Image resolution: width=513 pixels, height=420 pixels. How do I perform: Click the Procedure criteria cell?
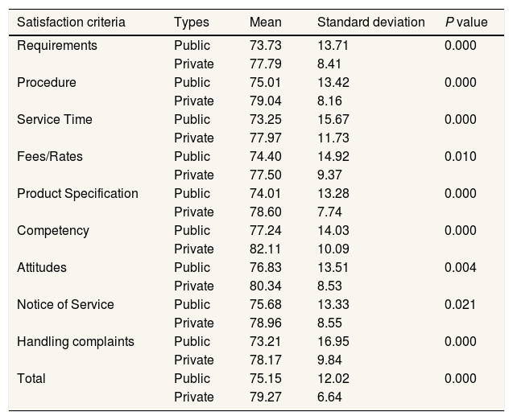click(47, 83)
